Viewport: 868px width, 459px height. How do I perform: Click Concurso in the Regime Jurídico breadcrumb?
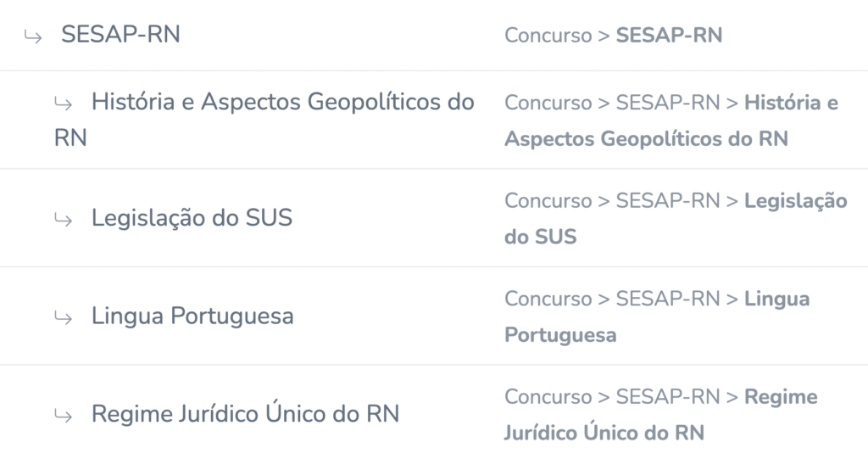pos(548,397)
